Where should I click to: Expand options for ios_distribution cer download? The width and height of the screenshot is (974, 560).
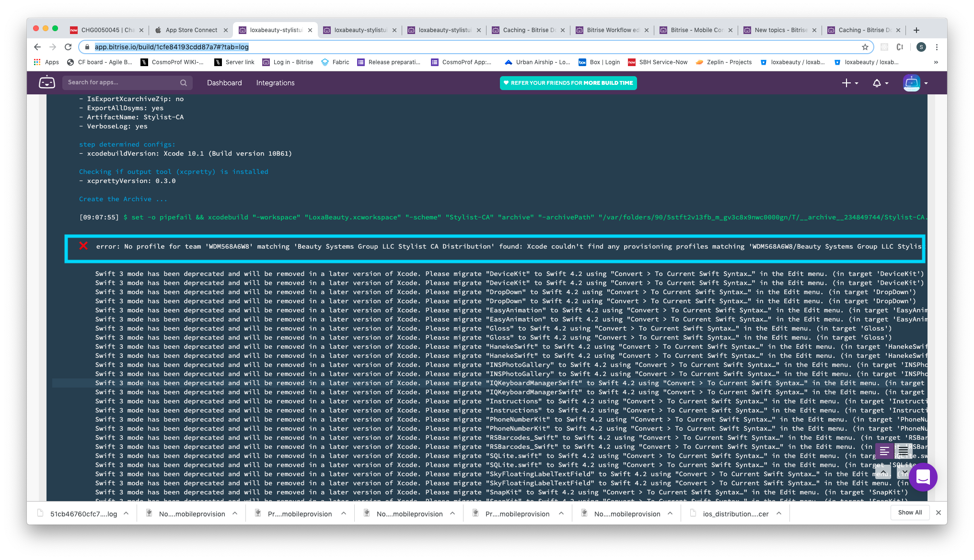point(779,513)
